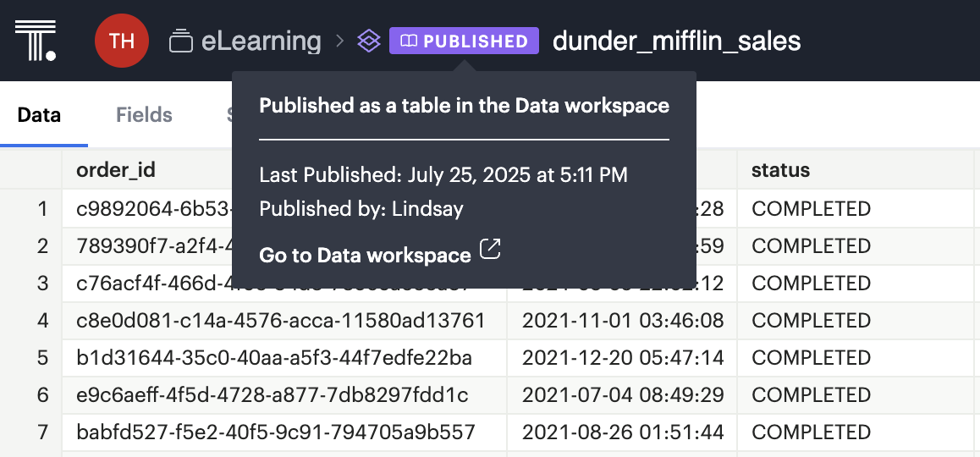
Task: Open the TH user avatar menu
Action: point(122,41)
